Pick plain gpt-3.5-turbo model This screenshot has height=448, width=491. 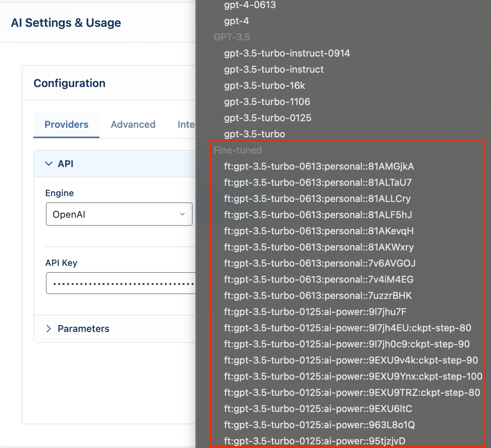point(254,134)
